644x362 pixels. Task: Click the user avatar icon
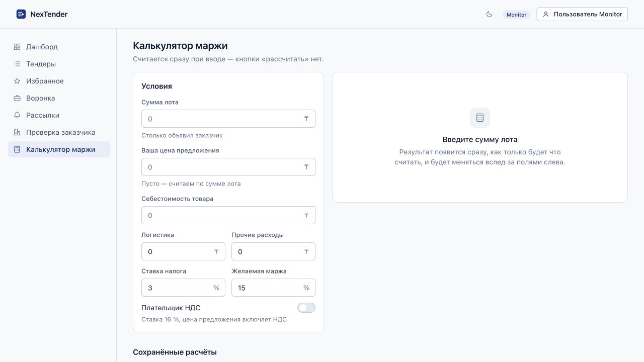(546, 14)
